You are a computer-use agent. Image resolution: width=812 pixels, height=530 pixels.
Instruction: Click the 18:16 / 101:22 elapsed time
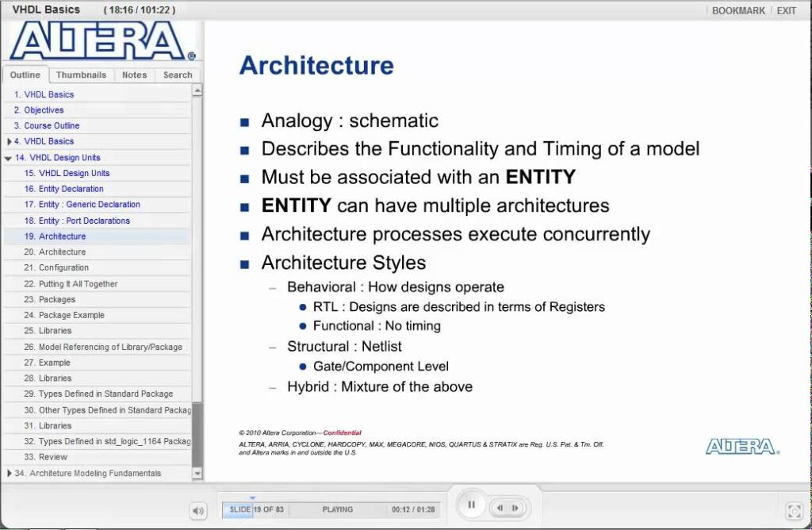click(x=140, y=10)
